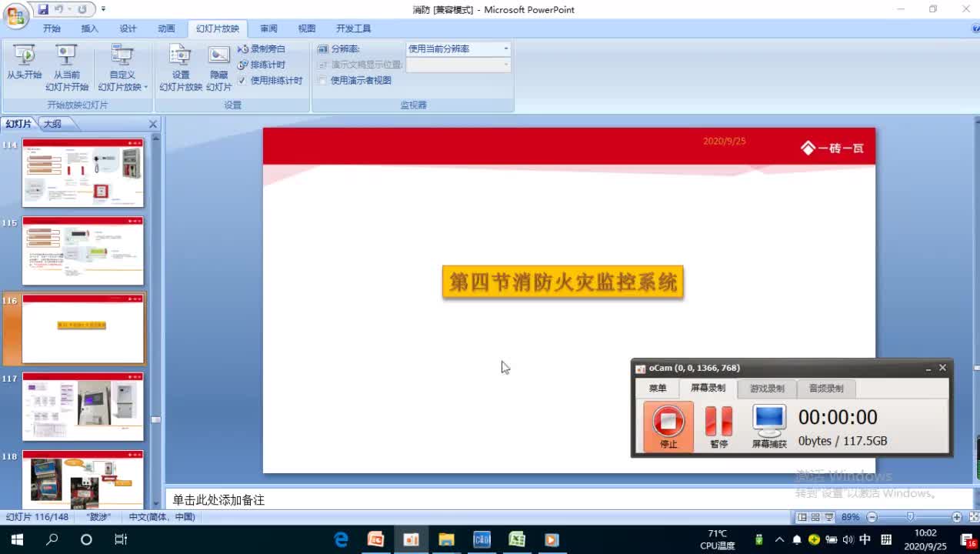Click the 89% zoom level
Image resolution: width=980 pixels, height=554 pixels.
click(x=850, y=517)
